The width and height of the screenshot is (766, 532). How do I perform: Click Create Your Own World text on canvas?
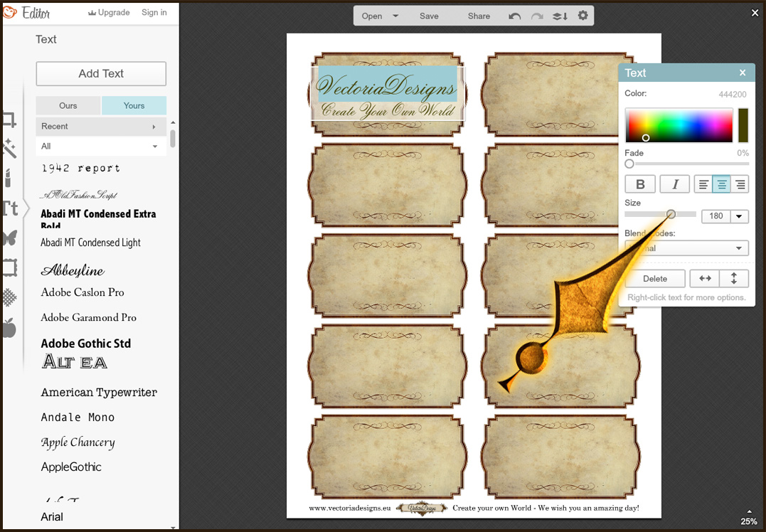[388, 110]
